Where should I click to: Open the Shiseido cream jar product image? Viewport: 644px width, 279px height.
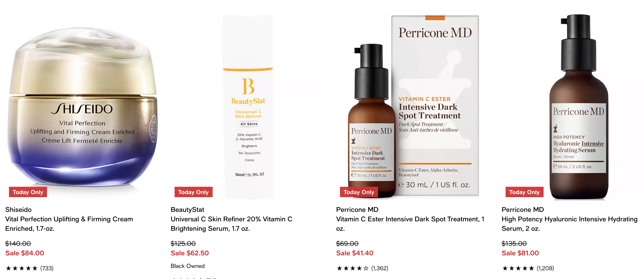pos(82,107)
